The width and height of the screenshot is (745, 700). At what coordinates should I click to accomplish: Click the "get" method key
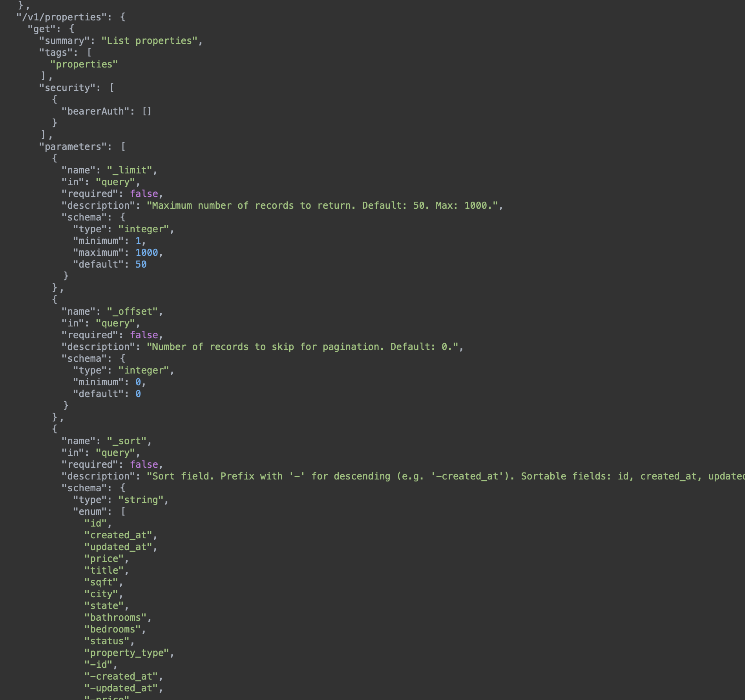[x=44, y=29]
